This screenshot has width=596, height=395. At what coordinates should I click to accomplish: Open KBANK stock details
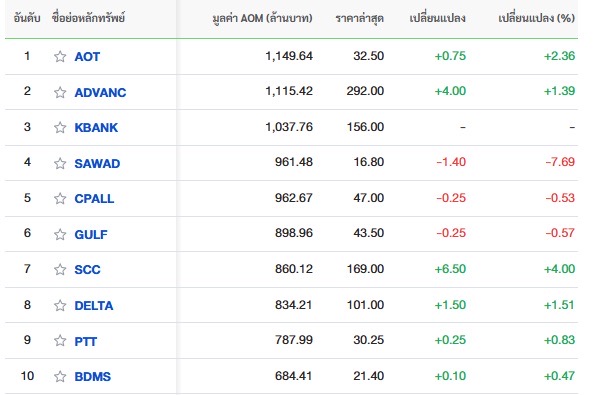96,127
